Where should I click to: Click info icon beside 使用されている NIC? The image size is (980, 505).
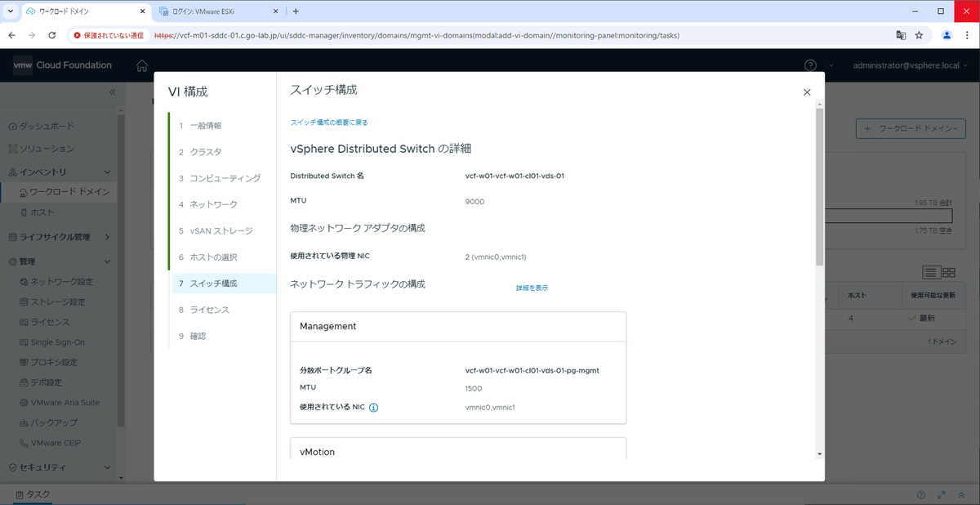click(x=373, y=407)
